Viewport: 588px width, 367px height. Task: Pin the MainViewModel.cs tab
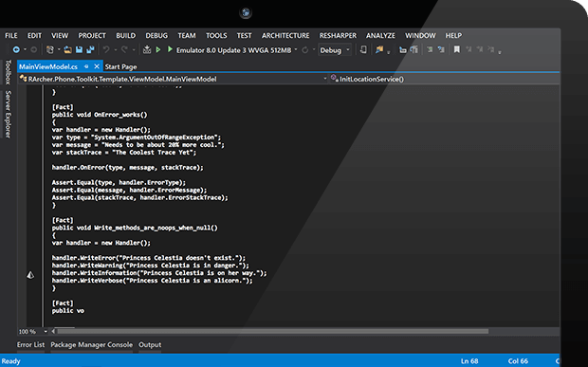tap(86, 66)
